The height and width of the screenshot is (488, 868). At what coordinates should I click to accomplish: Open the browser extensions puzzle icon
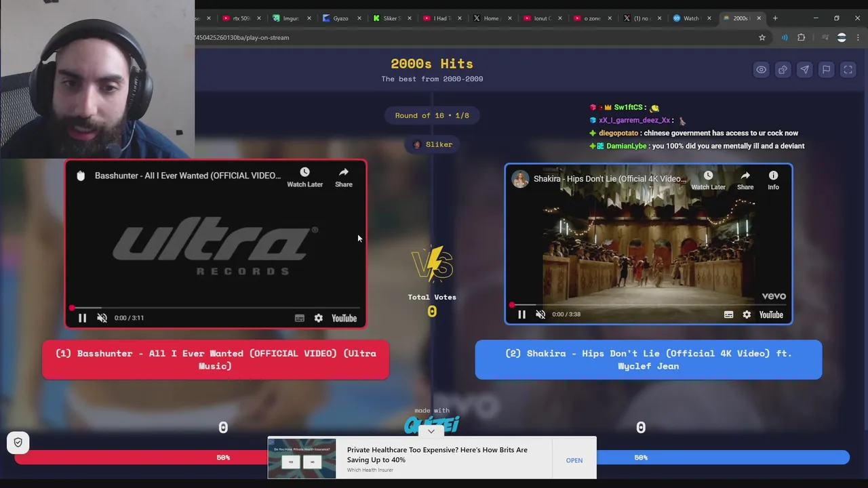802,37
